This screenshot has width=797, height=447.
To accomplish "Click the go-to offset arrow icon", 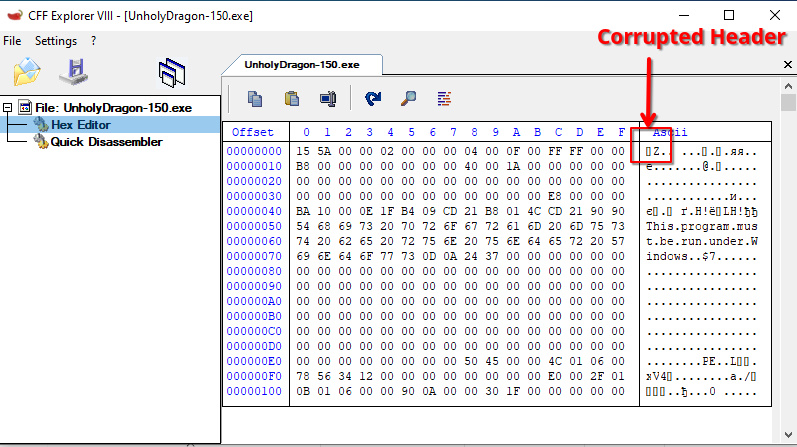I will pyautogui.click(x=373, y=98).
